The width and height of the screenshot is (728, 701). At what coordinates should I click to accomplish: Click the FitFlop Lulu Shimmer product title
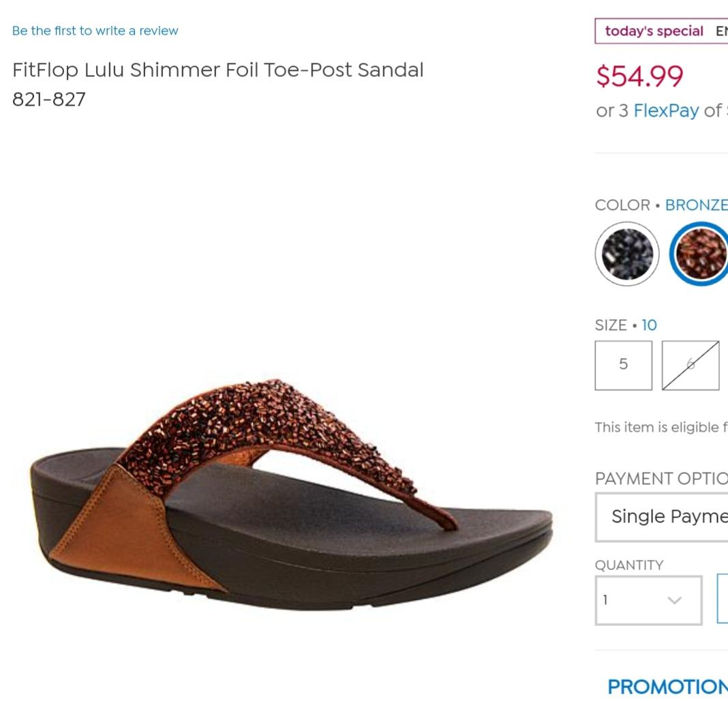click(x=218, y=70)
